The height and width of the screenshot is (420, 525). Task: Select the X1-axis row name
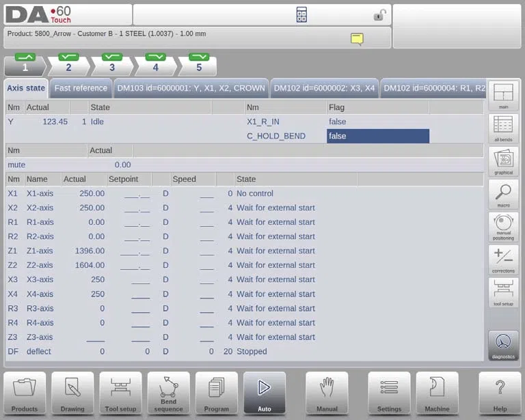pos(40,194)
